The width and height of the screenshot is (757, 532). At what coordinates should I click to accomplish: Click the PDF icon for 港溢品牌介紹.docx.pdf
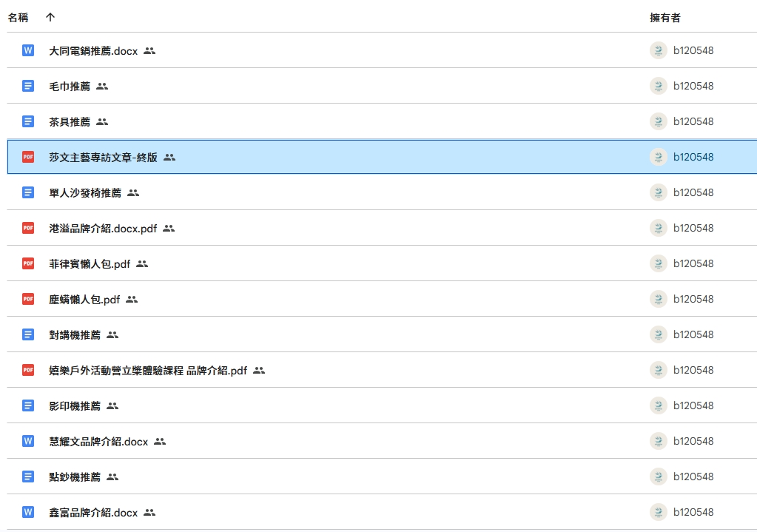click(x=28, y=228)
